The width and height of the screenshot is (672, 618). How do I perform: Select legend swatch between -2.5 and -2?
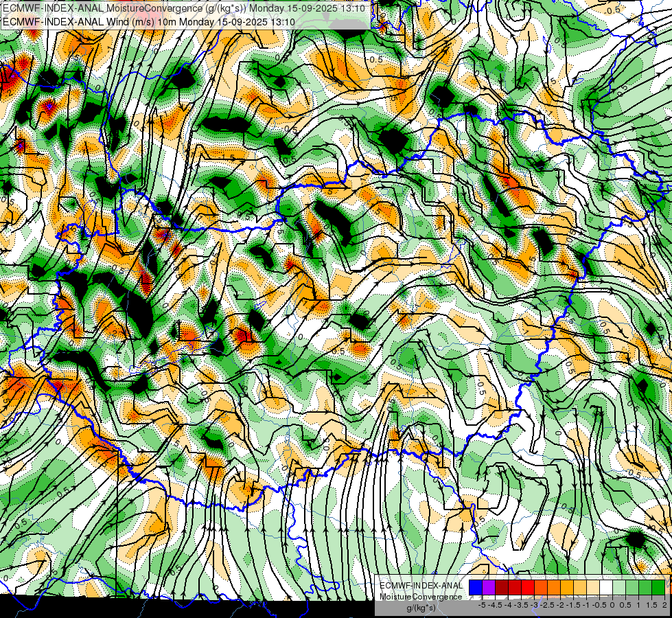[x=554, y=588]
